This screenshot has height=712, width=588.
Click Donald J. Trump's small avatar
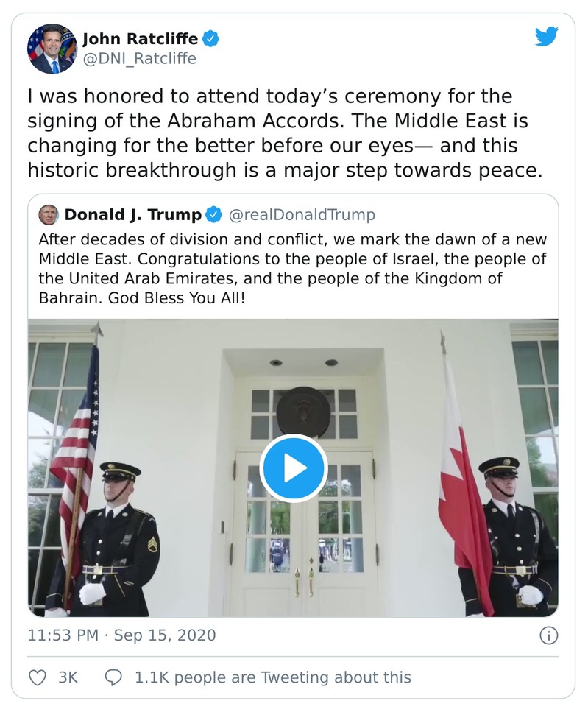[49, 215]
